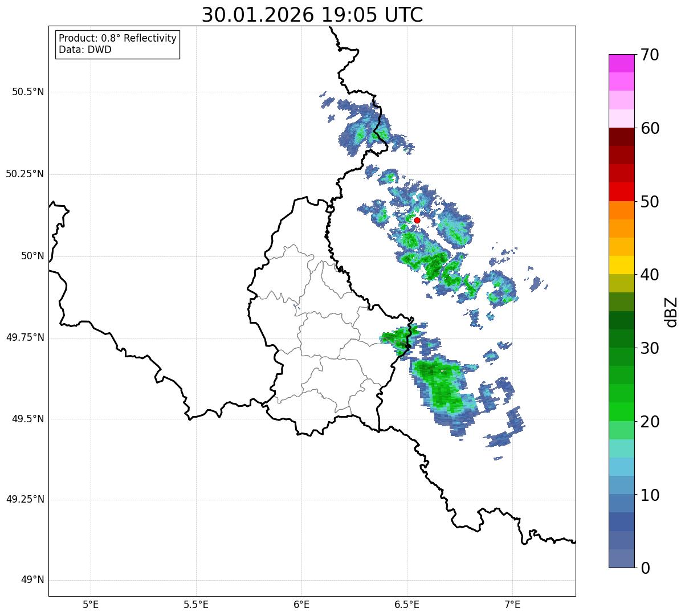Screen dimensions: 685x616
Task: Click the plot title 30.01.2026 19:05 UTC
Action: [312, 15]
